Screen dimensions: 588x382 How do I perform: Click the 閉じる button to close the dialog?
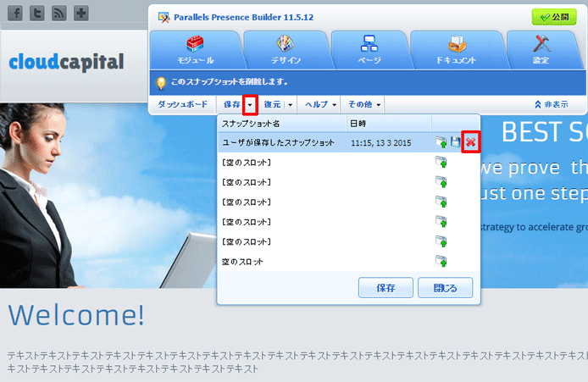[x=445, y=288]
